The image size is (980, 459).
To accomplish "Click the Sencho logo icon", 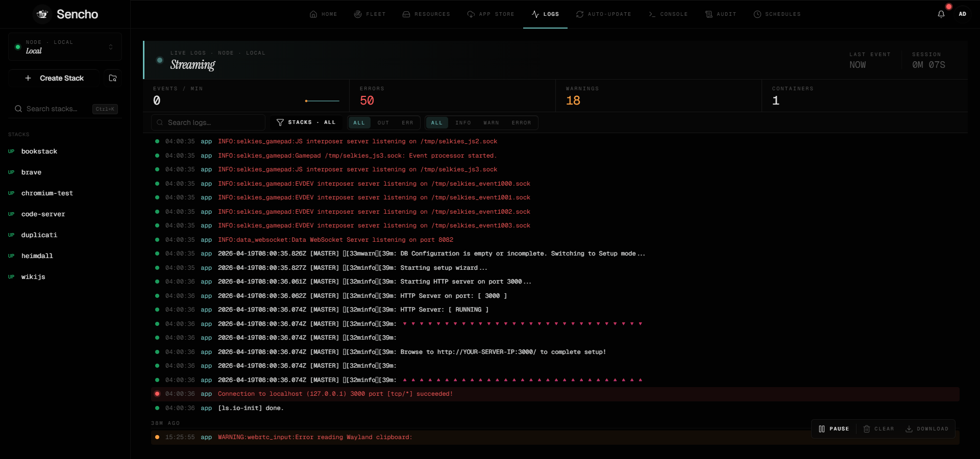I will [x=42, y=14].
